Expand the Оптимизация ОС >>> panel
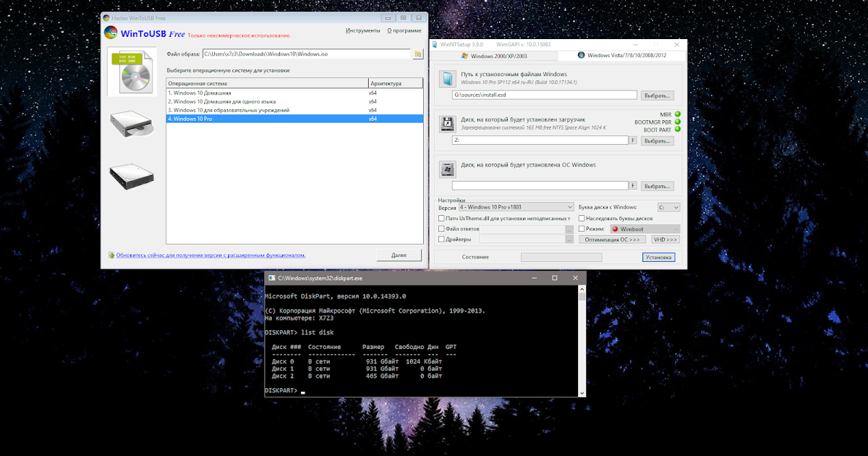The image size is (868, 456). click(x=612, y=239)
